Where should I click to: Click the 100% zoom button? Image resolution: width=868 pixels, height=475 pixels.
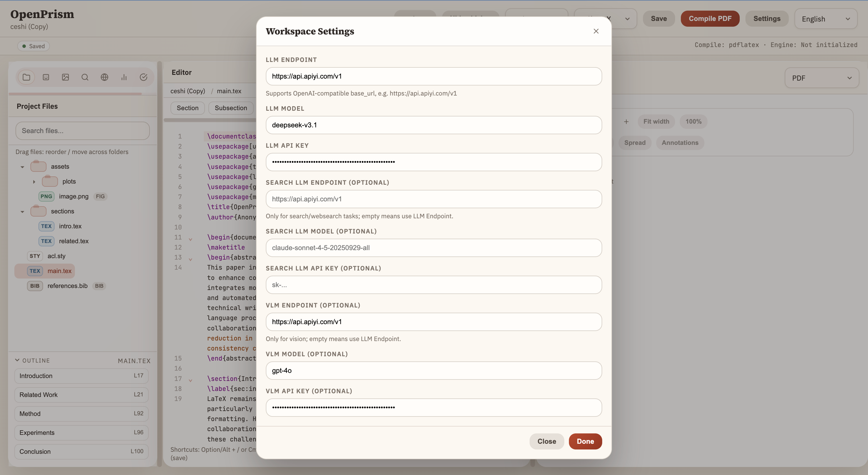[x=693, y=122]
